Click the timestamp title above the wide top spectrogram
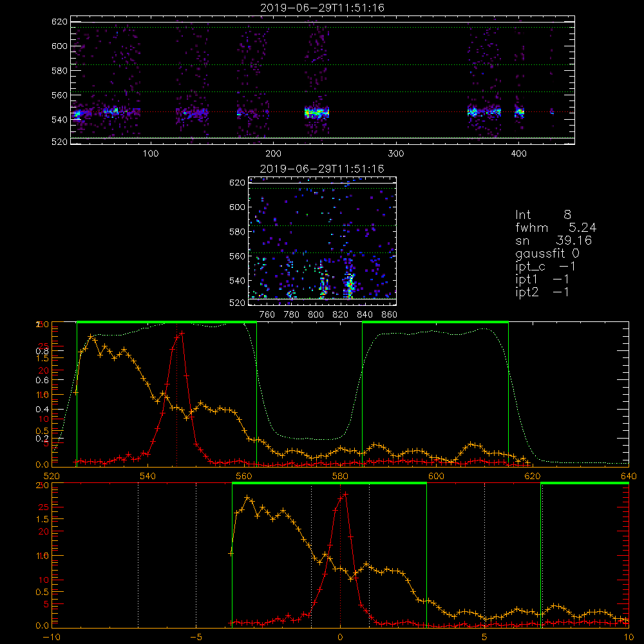644x644 pixels. click(x=322, y=8)
